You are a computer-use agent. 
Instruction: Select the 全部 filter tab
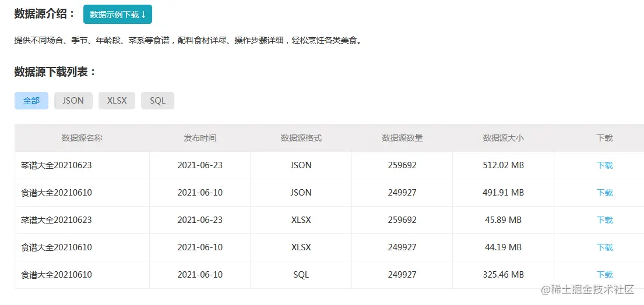31,101
